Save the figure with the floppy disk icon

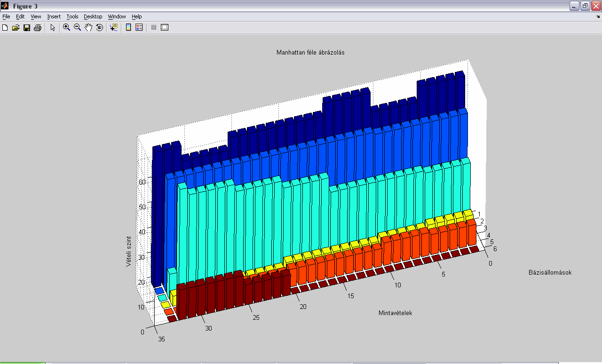point(27,28)
